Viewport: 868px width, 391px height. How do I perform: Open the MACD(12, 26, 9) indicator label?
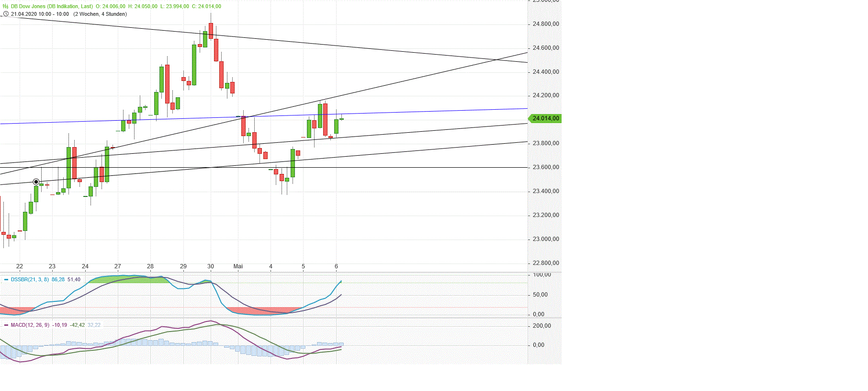tap(30, 325)
